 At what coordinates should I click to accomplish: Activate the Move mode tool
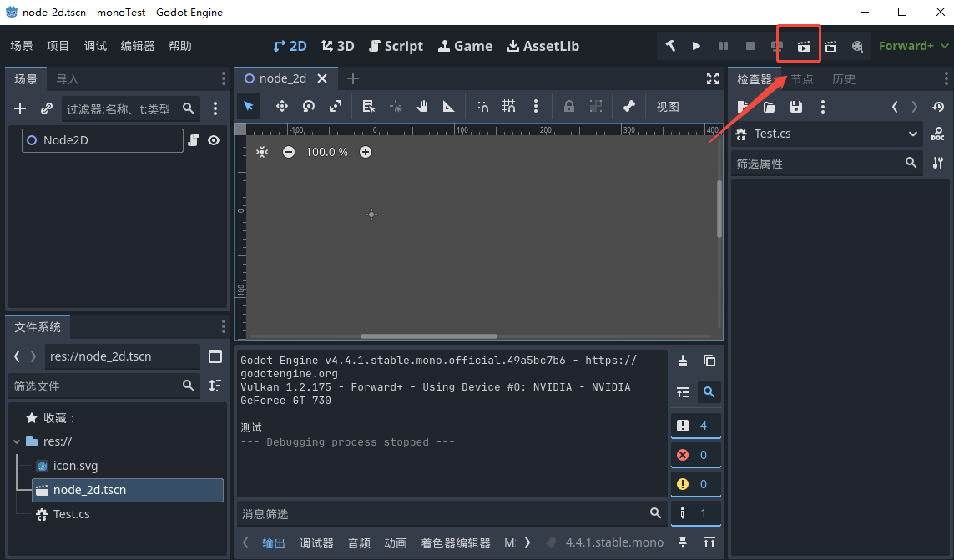tap(282, 107)
